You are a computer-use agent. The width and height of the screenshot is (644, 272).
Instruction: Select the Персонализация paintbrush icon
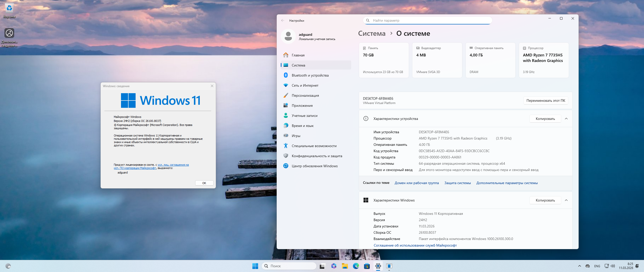tap(286, 95)
